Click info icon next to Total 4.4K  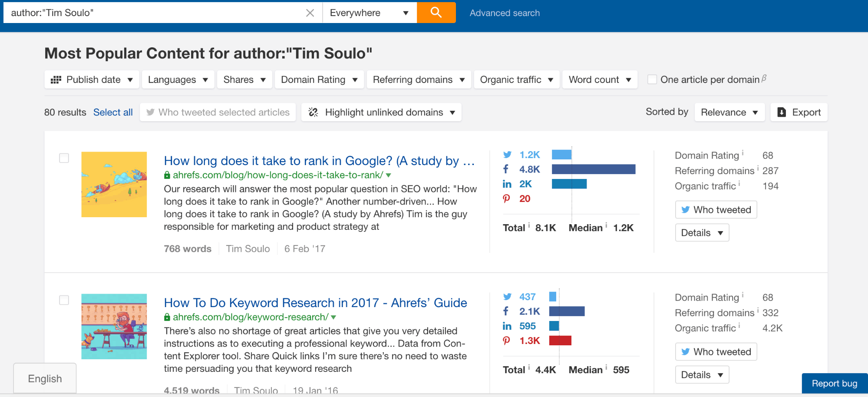[529, 367]
